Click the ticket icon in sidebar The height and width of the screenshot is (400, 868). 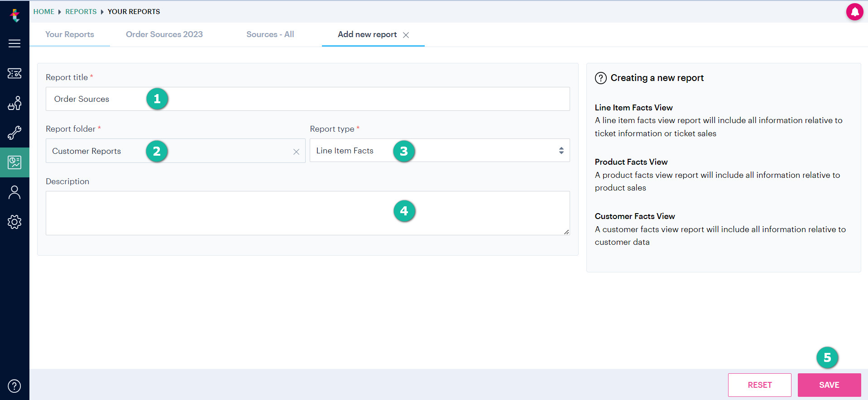pos(14,73)
